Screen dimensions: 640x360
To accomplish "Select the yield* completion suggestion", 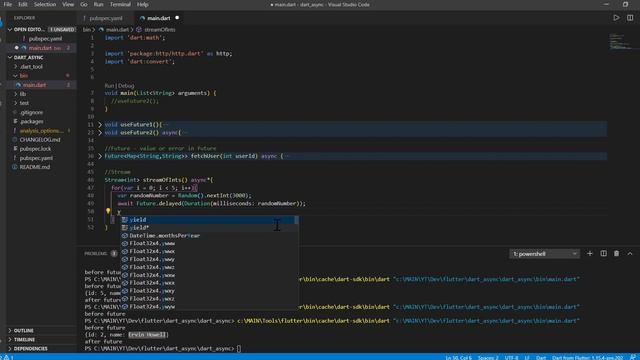I will pyautogui.click(x=209, y=227).
